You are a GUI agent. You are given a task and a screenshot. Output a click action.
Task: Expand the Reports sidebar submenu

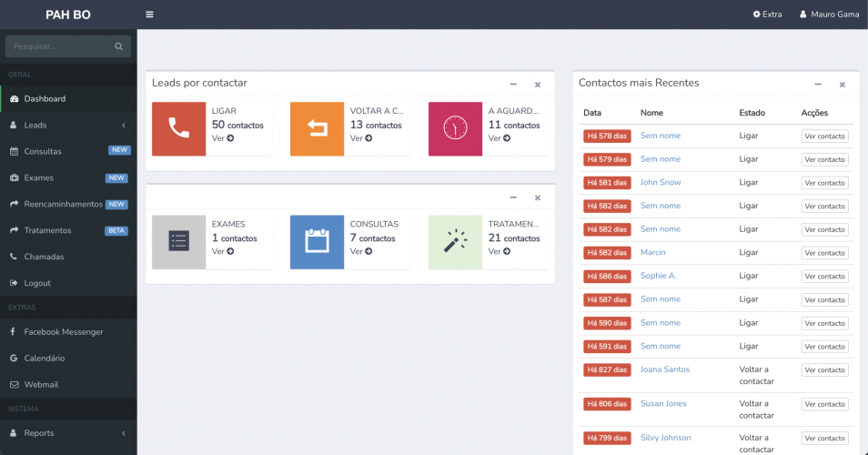124,433
